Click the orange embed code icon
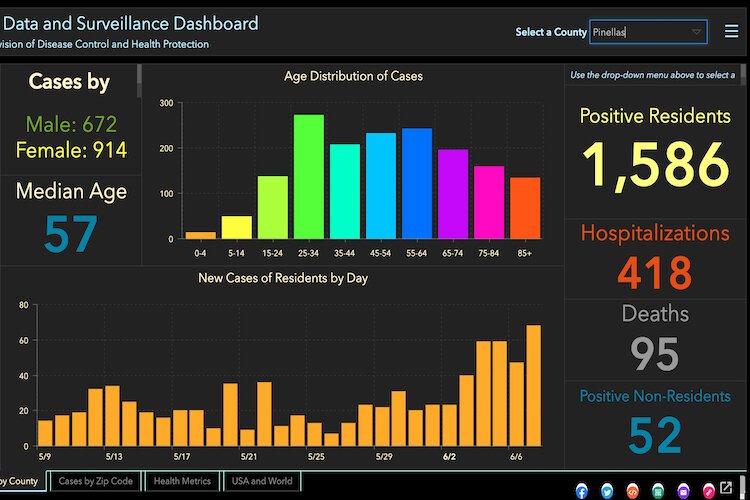750x500 pixels. [632, 490]
